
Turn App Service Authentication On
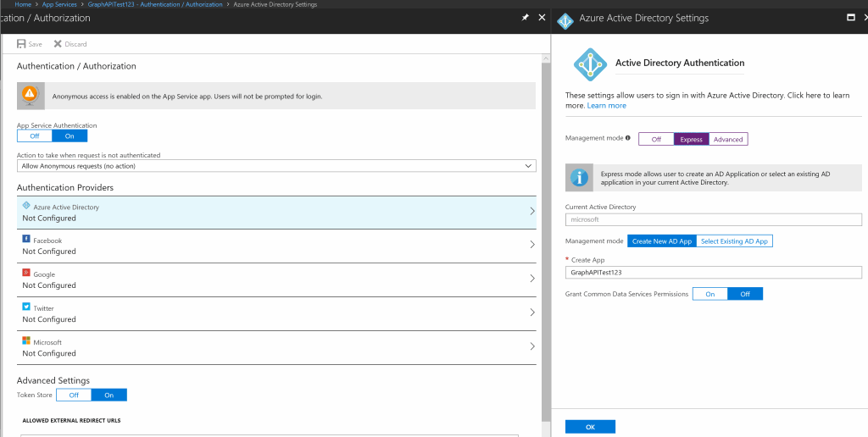[x=70, y=136]
